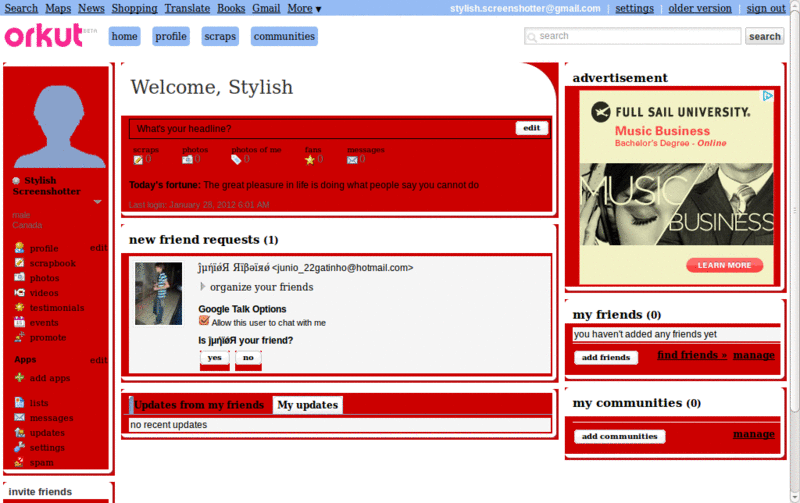800x503 pixels.
Task: Click the settings link in the top bar
Action: point(634,8)
